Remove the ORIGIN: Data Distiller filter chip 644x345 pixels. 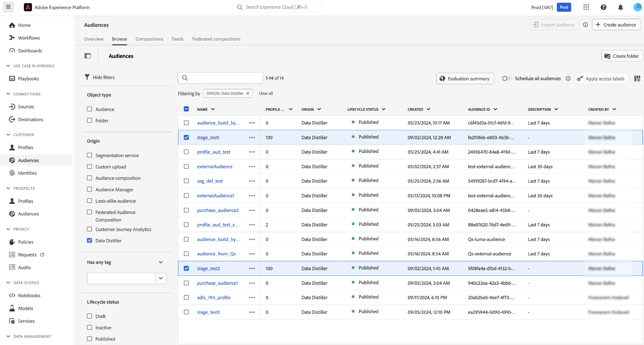pos(248,94)
